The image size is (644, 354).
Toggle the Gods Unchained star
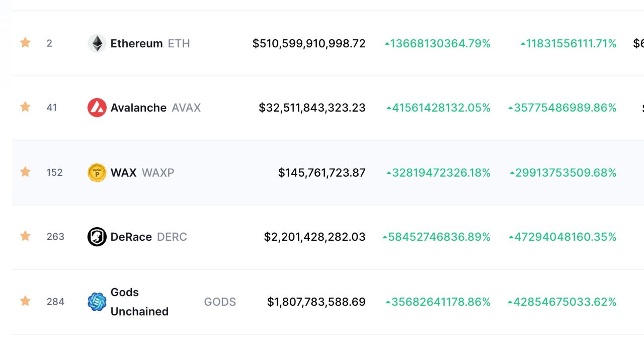click(x=25, y=301)
